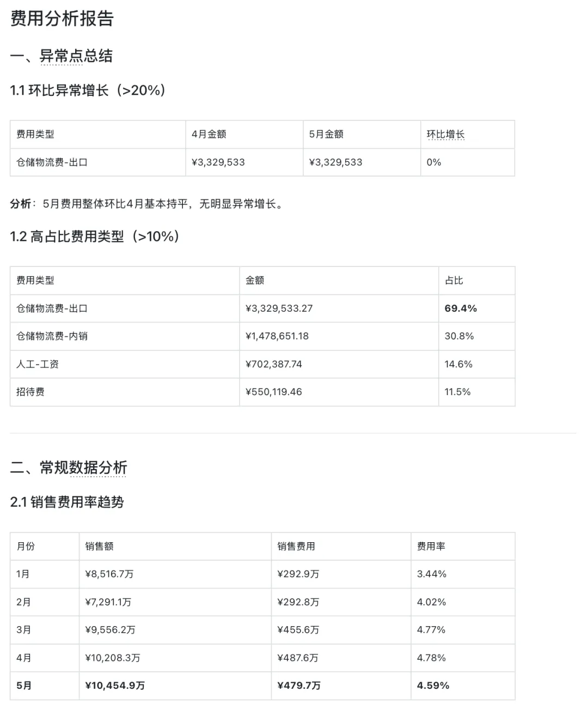Click the 2月 row label
588x710 pixels.
tap(23, 602)
